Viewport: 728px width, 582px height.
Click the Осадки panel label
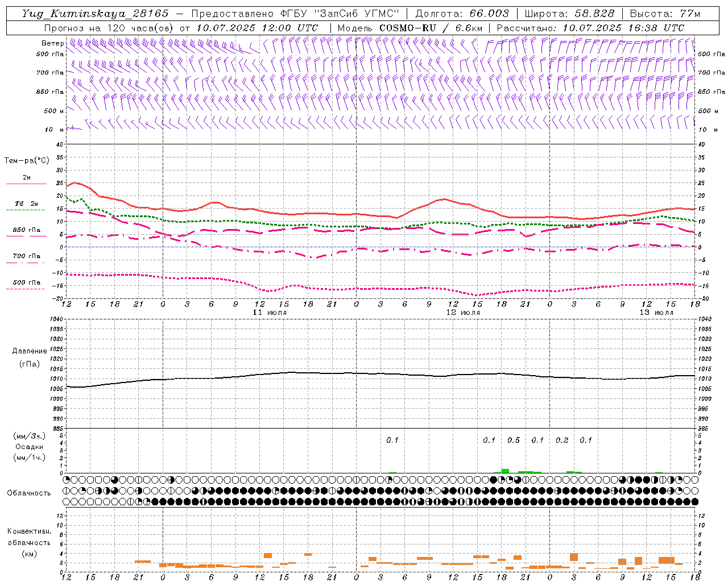[30, 447]
